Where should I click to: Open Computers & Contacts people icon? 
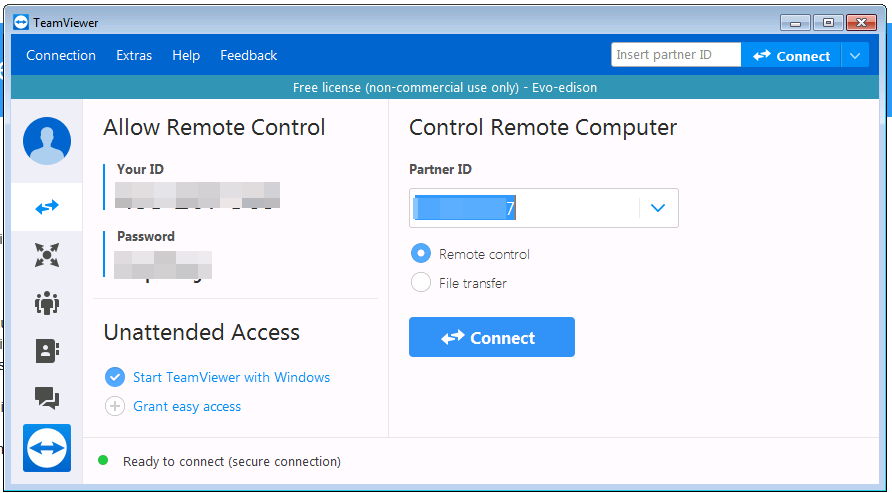tap(47, 303)
